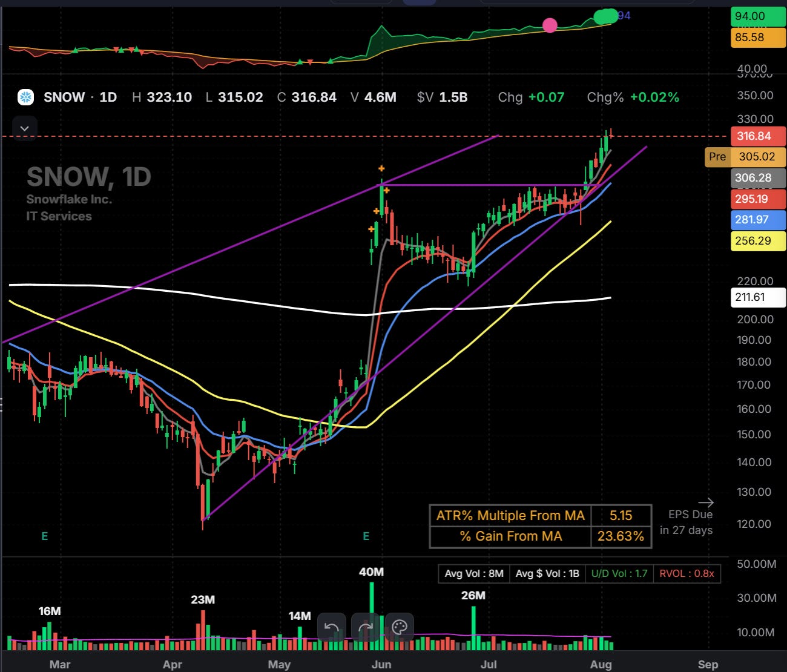Click the redo arrow button
Viewport: 787px width, 672px height.
pyautogui.click(x=366, y=628)
